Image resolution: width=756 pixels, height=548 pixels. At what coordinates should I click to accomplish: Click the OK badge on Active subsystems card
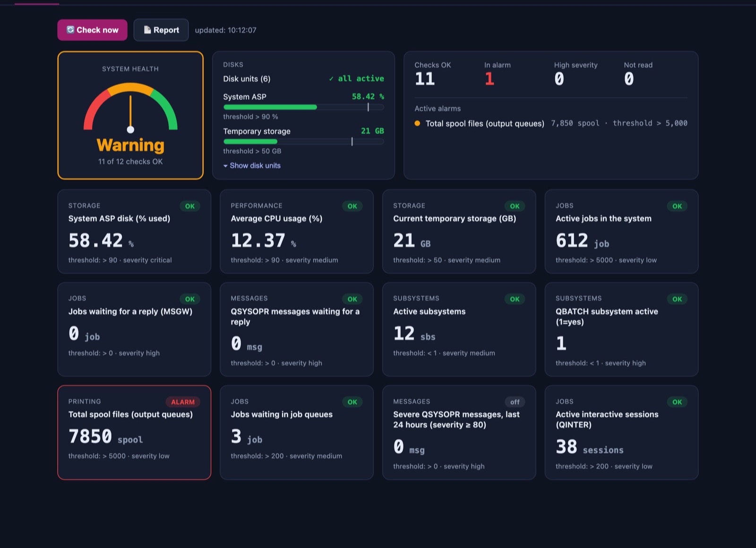pyautogui.click(x=515, y=299)
